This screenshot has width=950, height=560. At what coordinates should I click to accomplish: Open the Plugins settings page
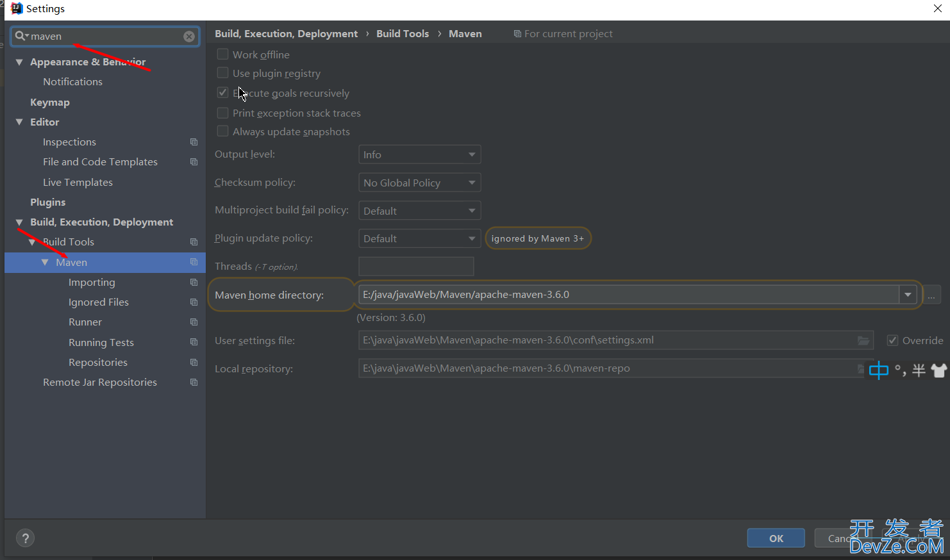tap(48, 202)
